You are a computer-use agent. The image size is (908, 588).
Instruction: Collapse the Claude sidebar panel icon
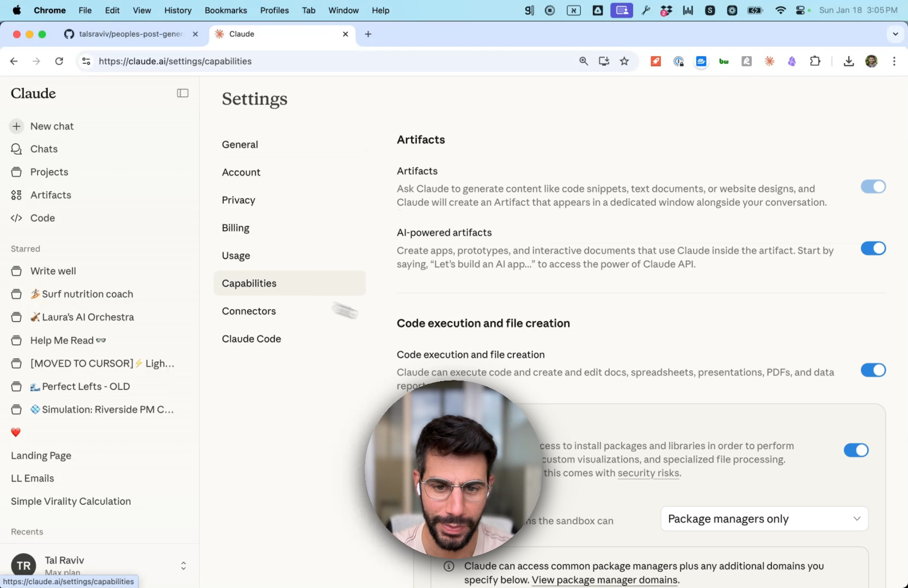pyautogui.click(x=182, y=93)
